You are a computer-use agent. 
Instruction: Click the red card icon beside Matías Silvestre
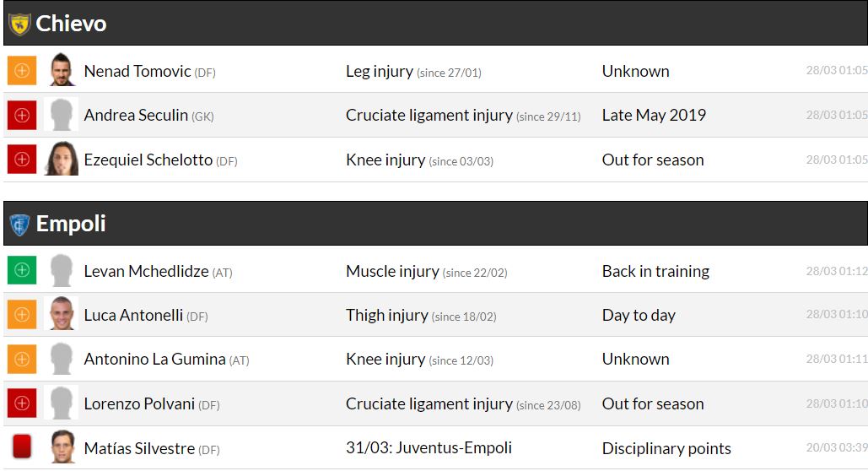(22, 447)
